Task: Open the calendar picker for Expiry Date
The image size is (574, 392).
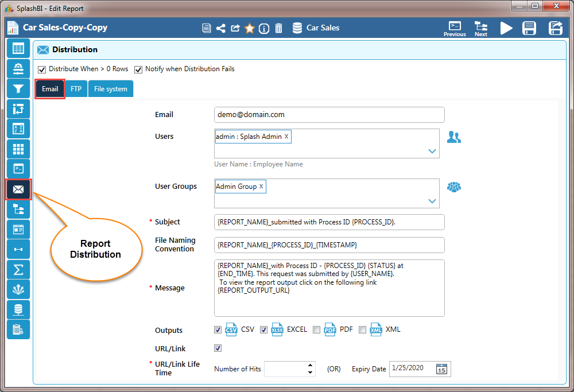Action: (441, 369)
